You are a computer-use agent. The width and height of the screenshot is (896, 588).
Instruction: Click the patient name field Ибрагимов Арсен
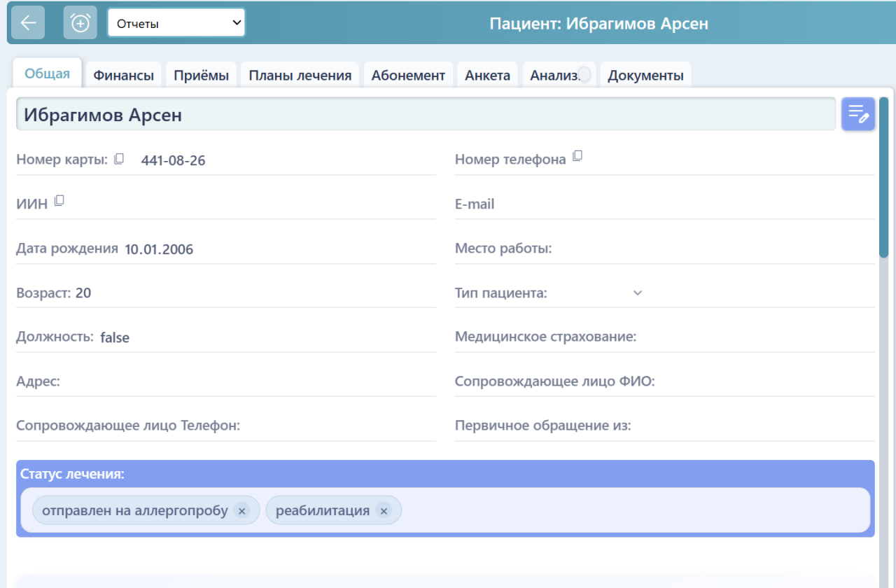(426, 114)
